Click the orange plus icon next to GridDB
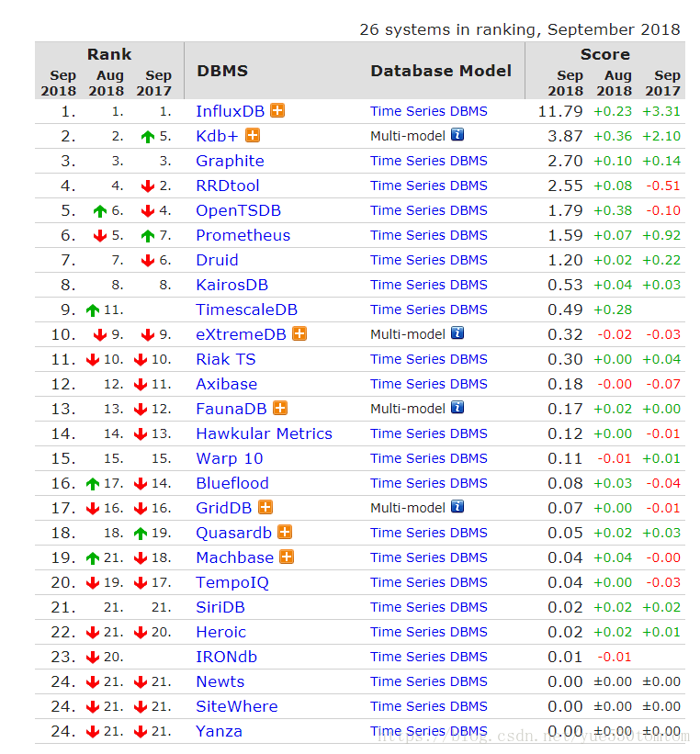The height and width of the screenshot is (754, 700). (x=265, y=507)
